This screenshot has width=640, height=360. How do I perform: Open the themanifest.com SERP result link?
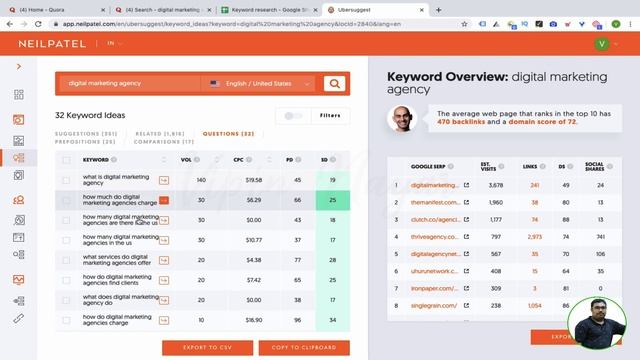[435, 202]
